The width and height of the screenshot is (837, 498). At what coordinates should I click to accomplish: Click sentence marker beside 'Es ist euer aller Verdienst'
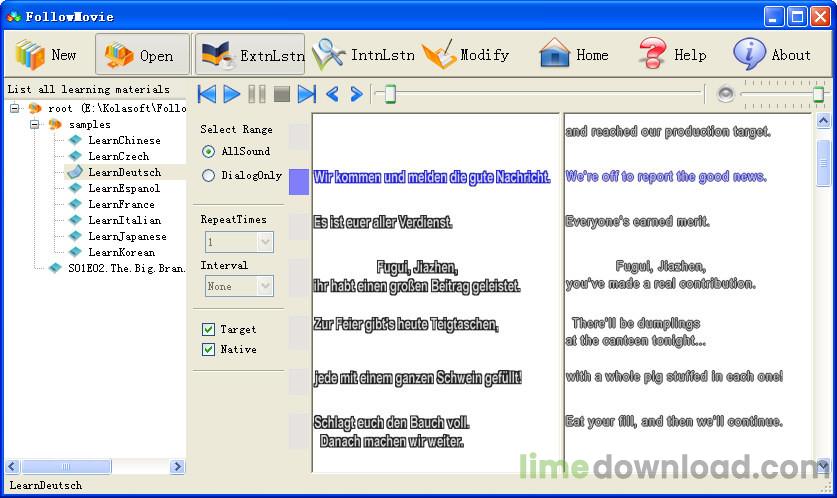299,227
